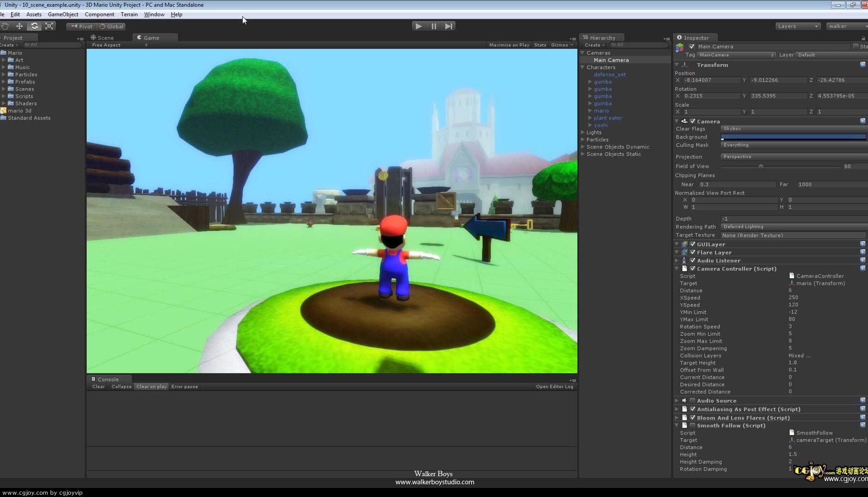This screenshot has width=868, height=497.
Task: Click the Pause playback button
Action: [x=434, y=26]
